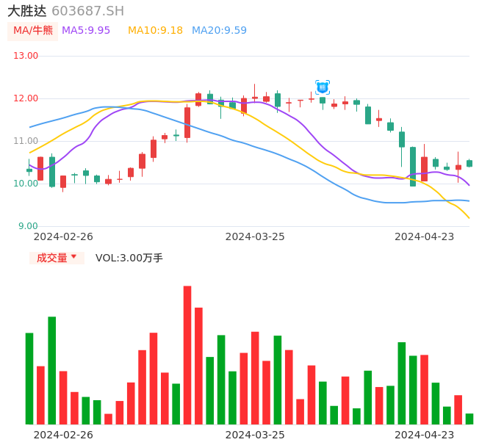The width and height of the screenshot is (504, 445).
Task: Click the 2024-03-25 date label under volume chart
Action: coord(255,435)
